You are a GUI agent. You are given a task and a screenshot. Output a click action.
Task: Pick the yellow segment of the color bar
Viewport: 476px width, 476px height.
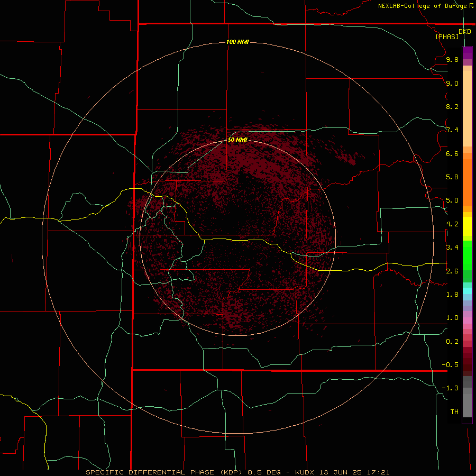tap(467, 226)
